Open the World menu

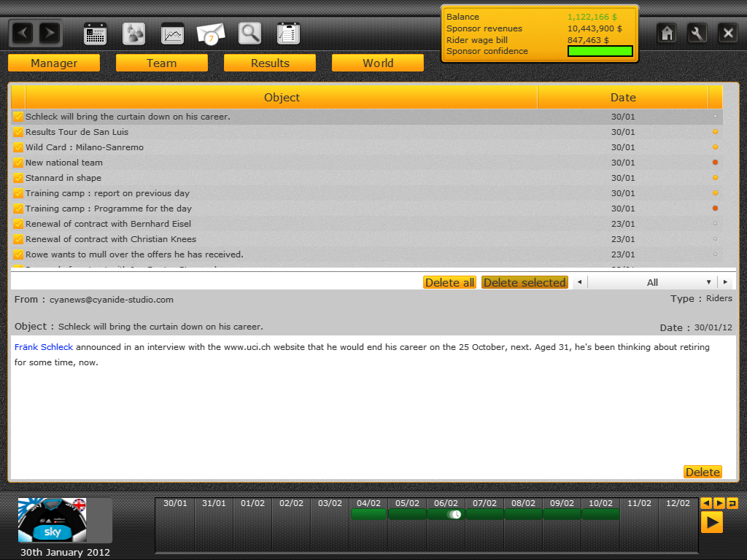click(x=378, y=63)
